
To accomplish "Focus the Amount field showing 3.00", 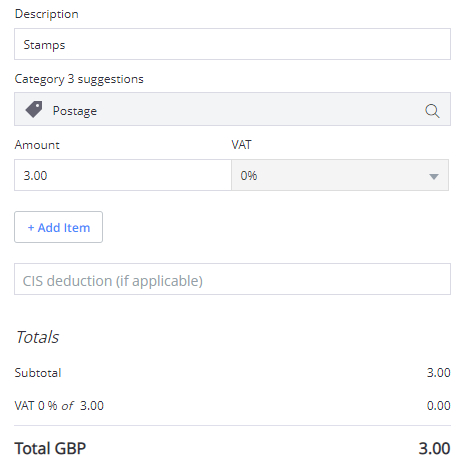I will click(x=123, y=175).
